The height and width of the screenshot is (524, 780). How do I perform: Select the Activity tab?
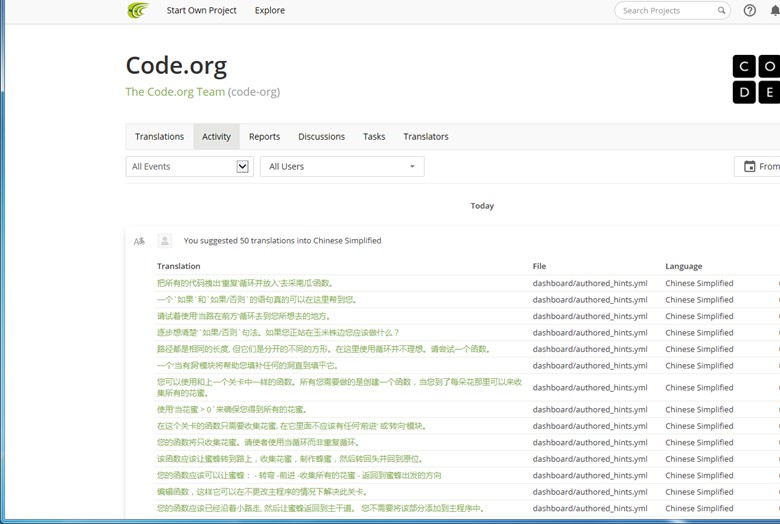click(x=216, y=136)
